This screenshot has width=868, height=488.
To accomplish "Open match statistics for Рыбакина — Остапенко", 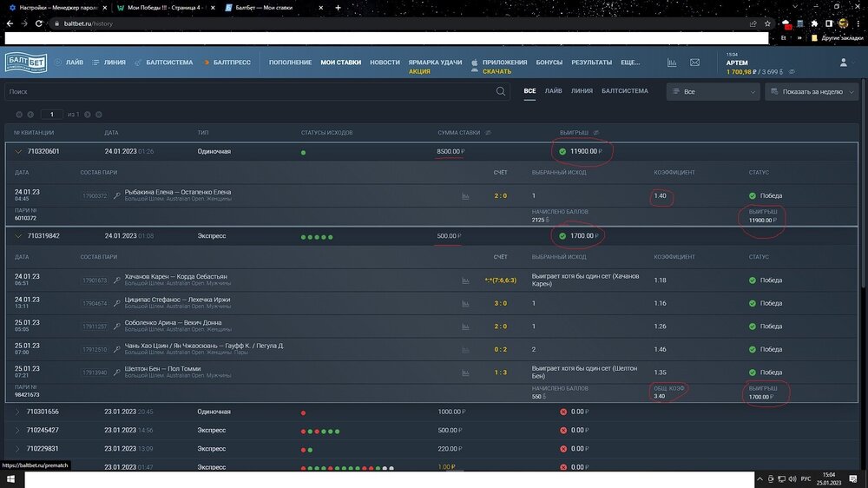I will click(x=465, y=196).
